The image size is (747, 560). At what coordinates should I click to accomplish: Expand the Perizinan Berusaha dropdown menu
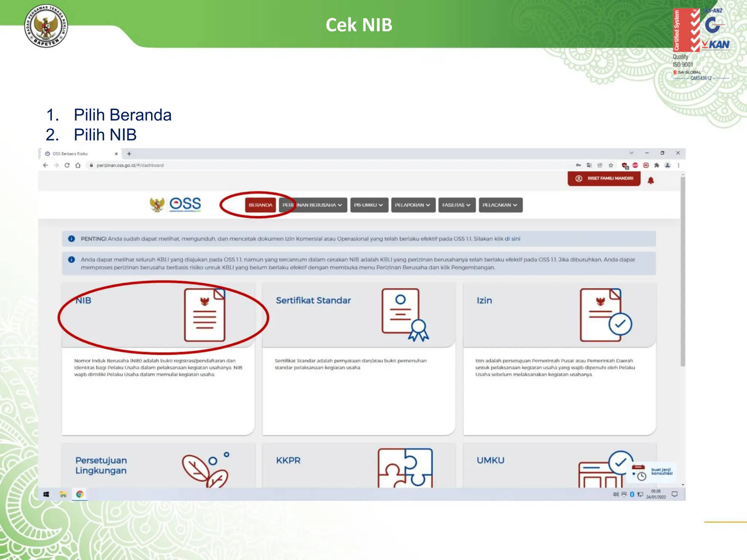click(313, 205)
